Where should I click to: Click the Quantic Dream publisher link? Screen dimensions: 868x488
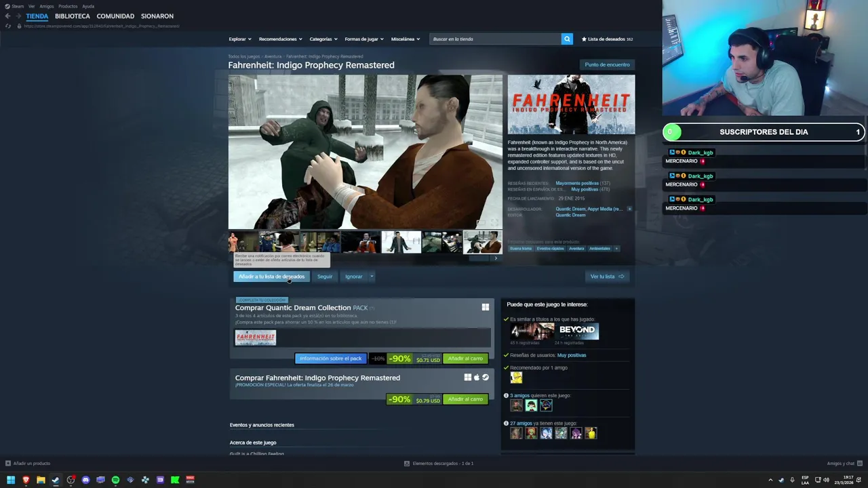570,215
